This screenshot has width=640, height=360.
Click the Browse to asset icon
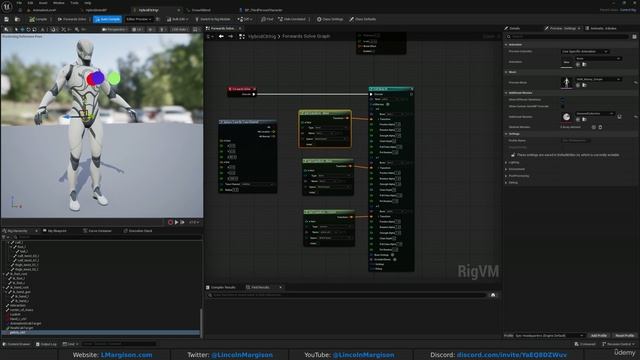coord(17,19)
